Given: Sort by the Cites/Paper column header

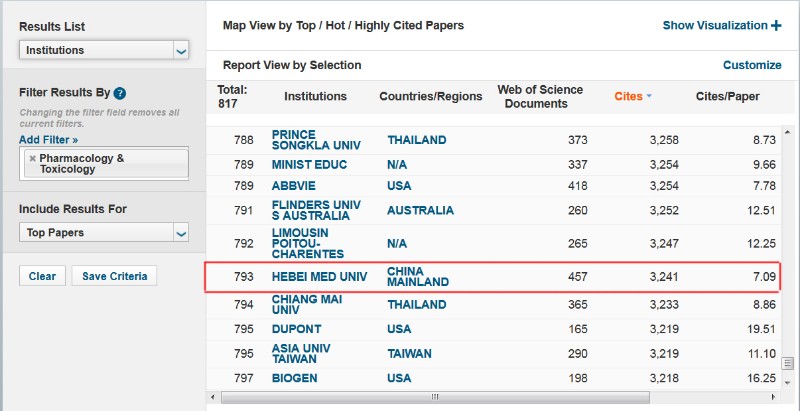Looking at the screenshot, I should (x=728, y=96).
